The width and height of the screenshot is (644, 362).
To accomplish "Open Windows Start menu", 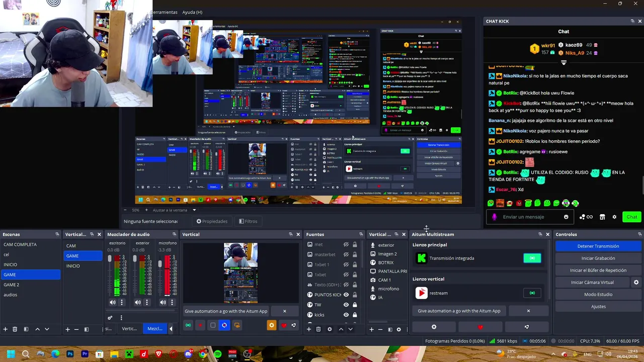I will tap(11, 354).
